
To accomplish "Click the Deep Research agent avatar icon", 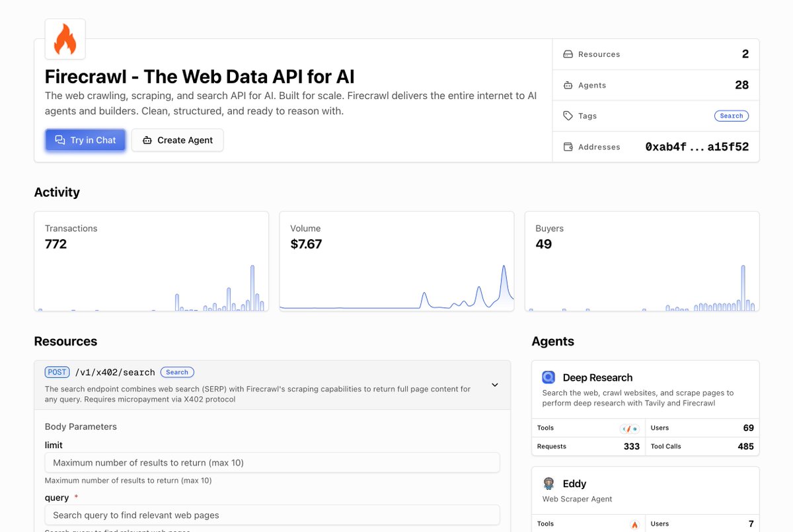I will 549,377.
